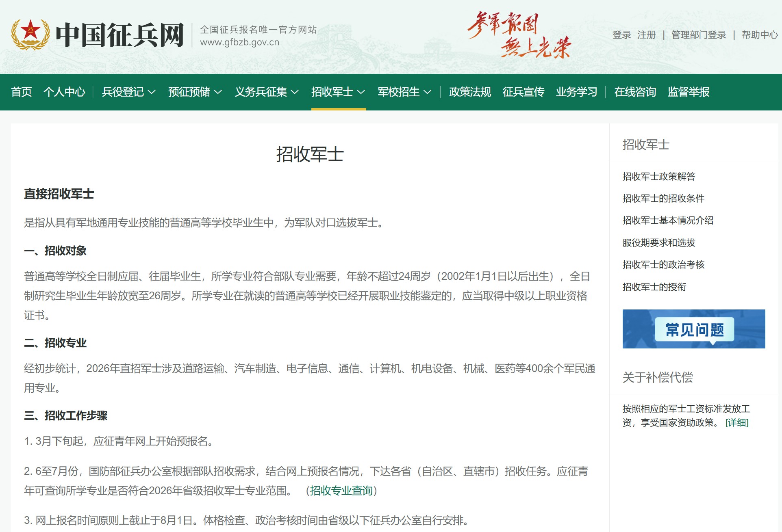Click the 常见问题 banner image
Viewport: 782px width, 532px height.
tap(693, 329)
